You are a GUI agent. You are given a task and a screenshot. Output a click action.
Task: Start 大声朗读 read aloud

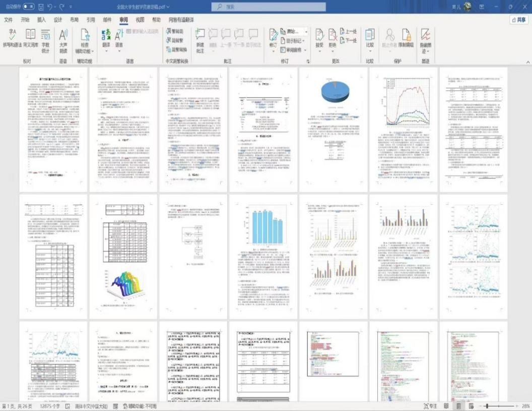point(63,40)
